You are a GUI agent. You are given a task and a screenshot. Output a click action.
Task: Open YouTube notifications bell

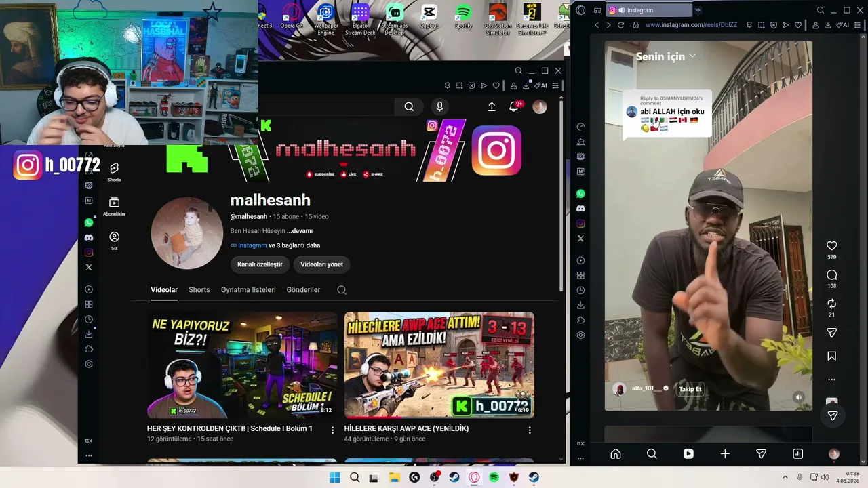click(514, 106)
